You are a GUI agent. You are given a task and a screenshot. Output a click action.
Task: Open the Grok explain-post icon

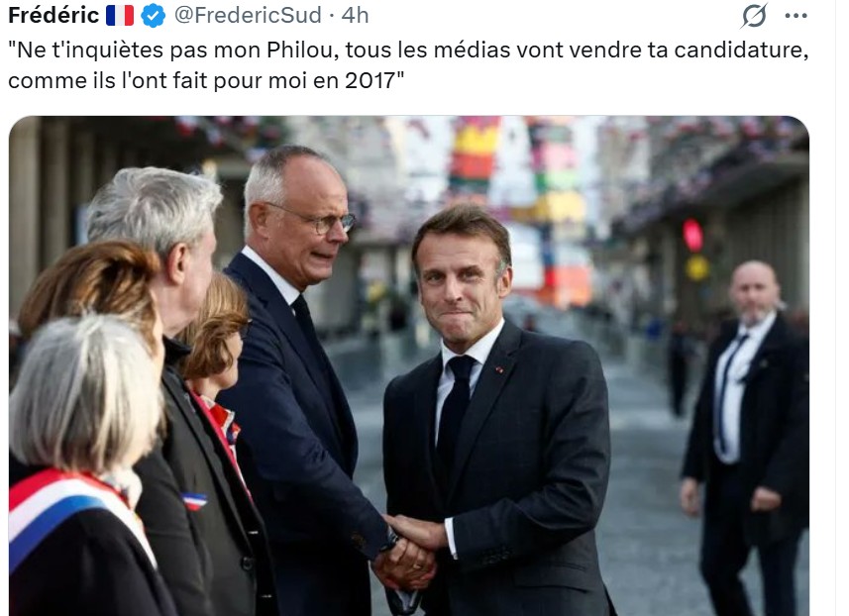[754, 15]
